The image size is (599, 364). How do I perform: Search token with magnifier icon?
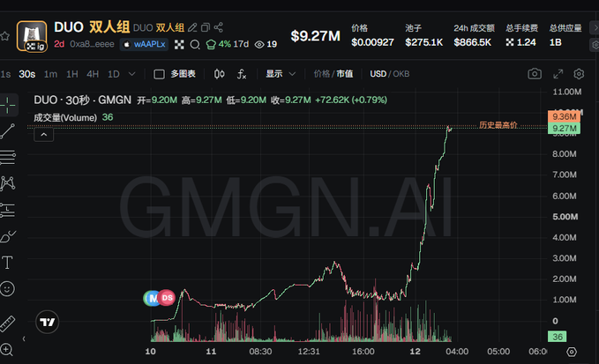click(195, 45)
